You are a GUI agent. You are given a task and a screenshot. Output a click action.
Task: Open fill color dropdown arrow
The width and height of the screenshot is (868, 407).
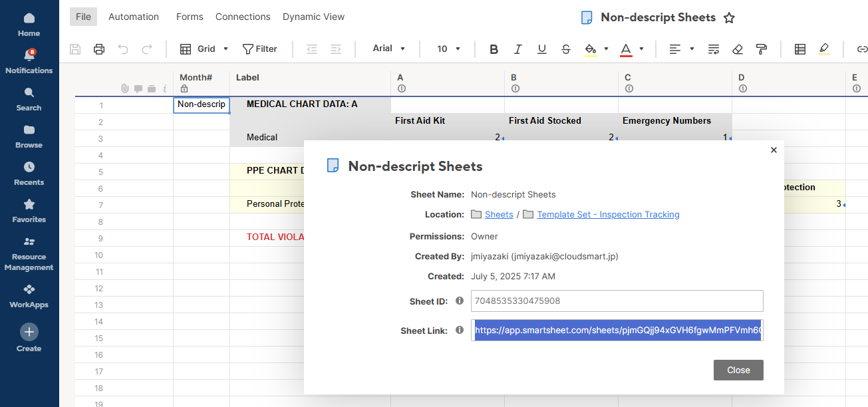606,49
